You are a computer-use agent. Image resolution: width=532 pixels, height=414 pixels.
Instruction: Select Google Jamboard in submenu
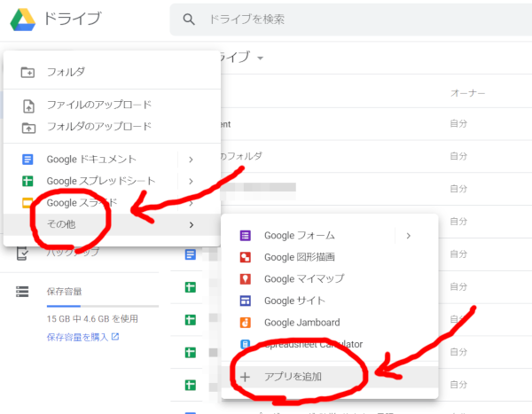[x=329, y=323]
